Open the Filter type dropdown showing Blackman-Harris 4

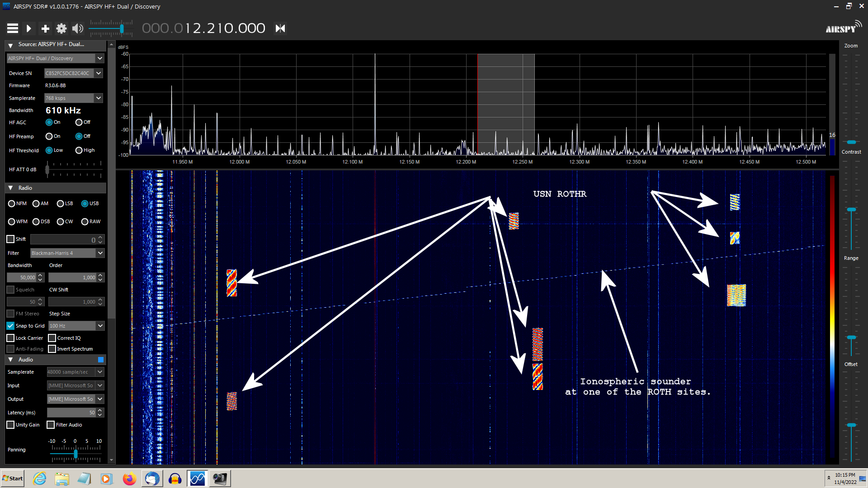[x=100, y=253]
